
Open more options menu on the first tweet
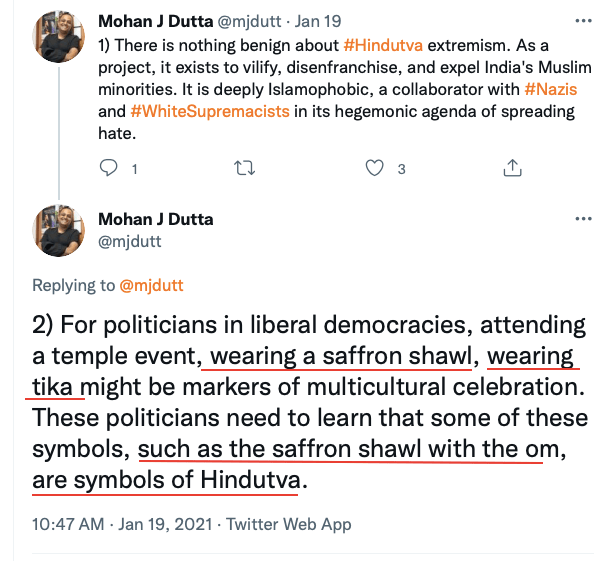[584, 20]
